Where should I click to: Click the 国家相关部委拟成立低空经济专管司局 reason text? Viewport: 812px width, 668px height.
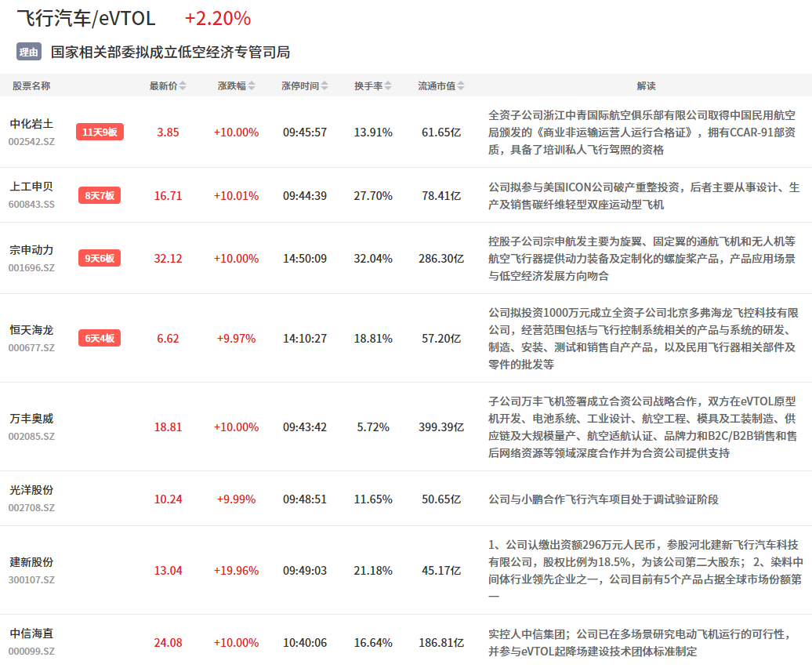click(170, 53)
